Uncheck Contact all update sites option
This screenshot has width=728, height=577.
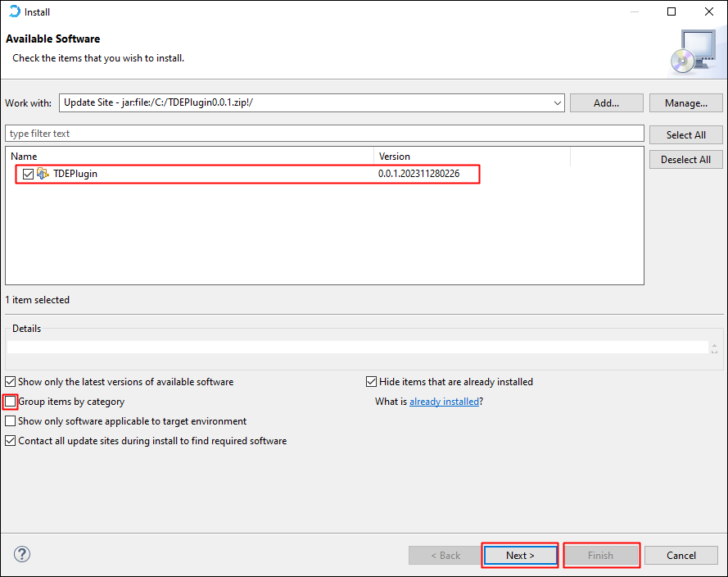pos(11,441)
